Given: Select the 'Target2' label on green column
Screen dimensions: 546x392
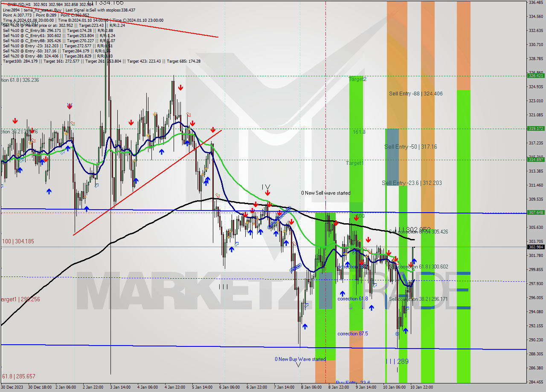Looking at the screenshot, I should (x=357, y=79).
